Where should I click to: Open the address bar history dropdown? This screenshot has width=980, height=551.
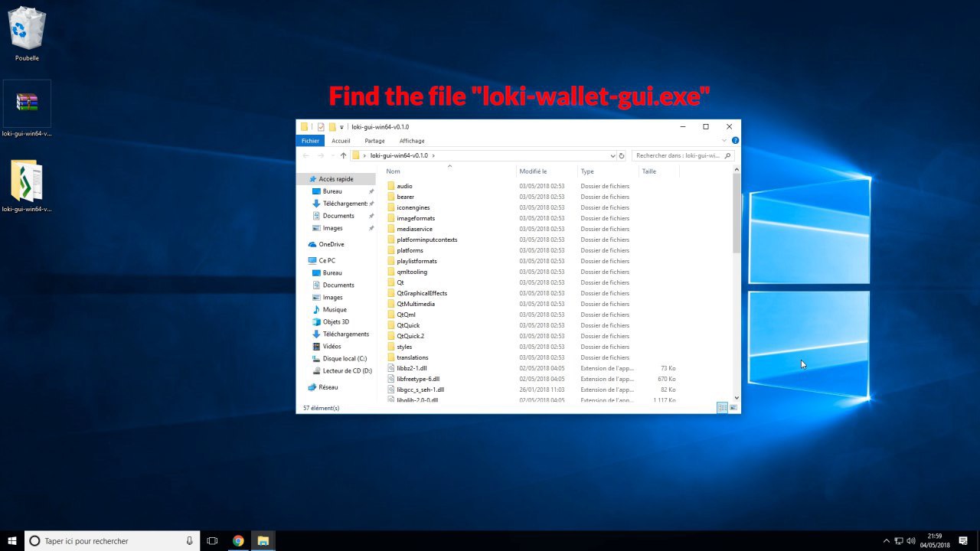click(x=612, y=155)
